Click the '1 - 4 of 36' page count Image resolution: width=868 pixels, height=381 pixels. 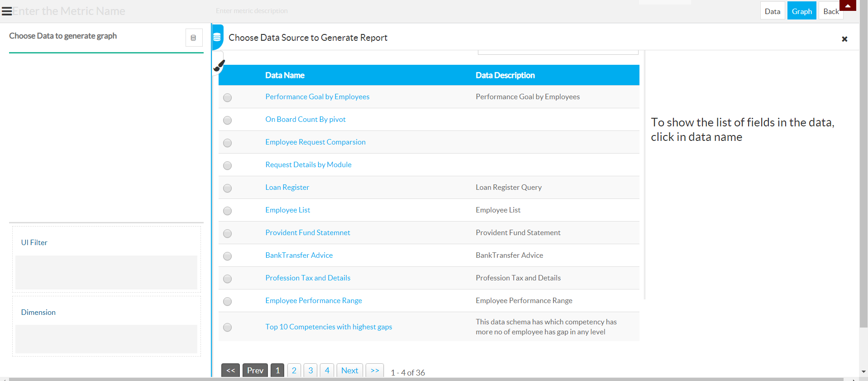(408, 372)
